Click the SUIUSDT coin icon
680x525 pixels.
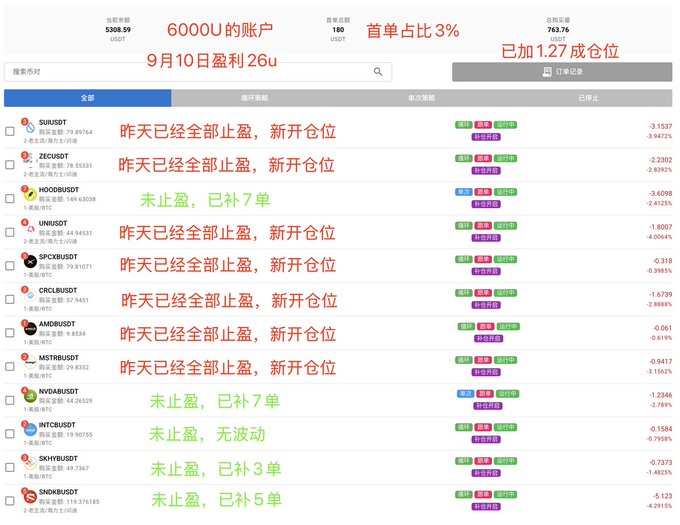click(x=30, y=127)
